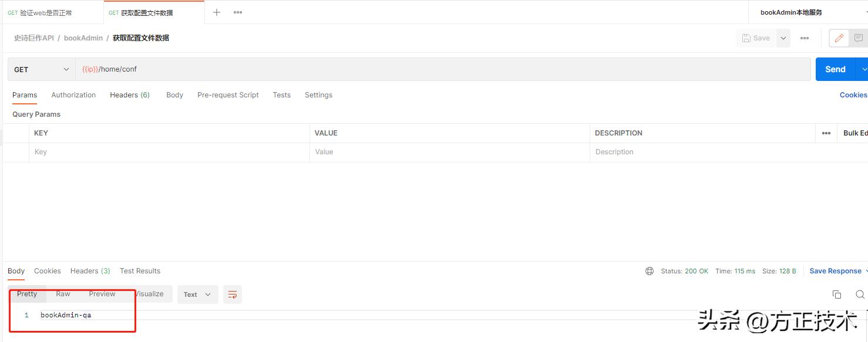Click the network globe icon
The width and height of the screenshot is (868, 342).
650,271
